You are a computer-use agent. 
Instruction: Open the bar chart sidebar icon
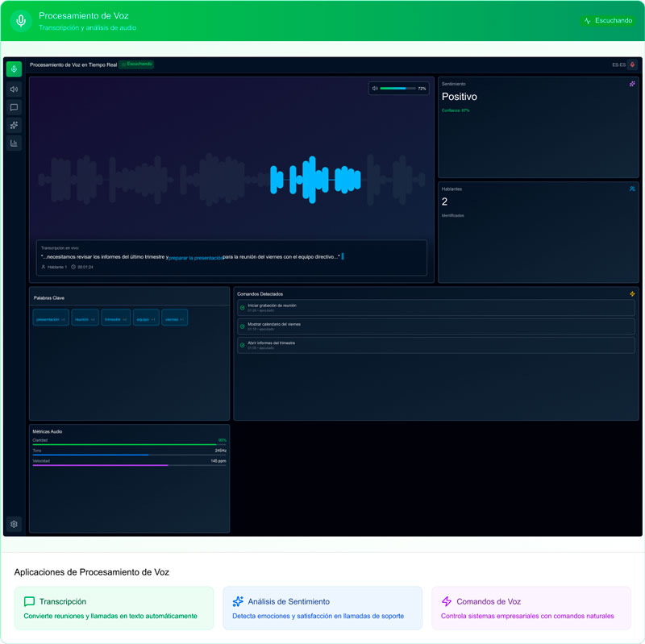(14, 143)
